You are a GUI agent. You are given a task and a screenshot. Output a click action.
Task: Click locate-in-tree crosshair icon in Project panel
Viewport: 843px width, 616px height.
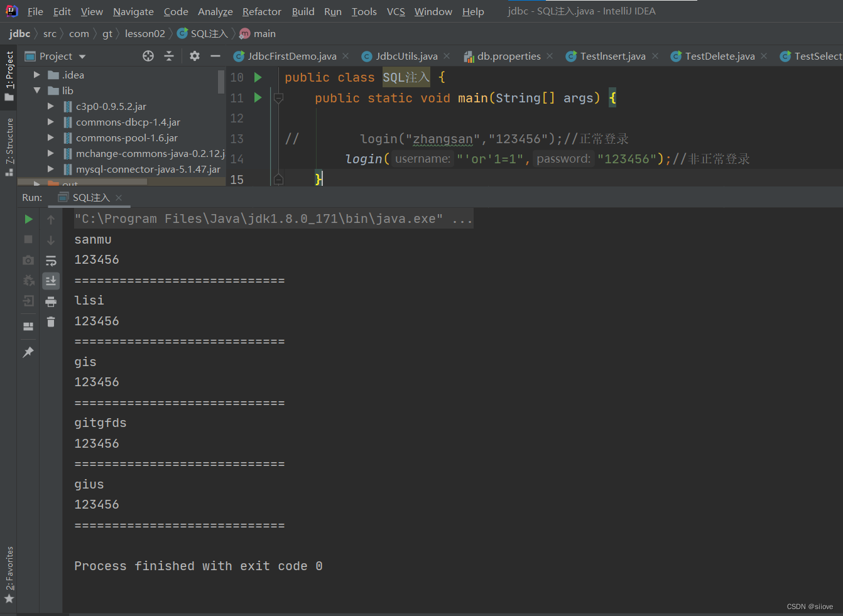click(148, 56)
